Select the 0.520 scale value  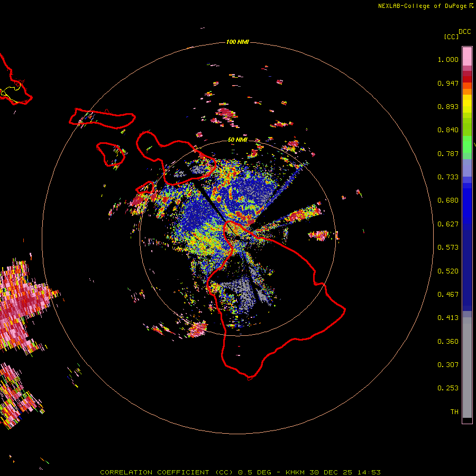pos(448,271)
